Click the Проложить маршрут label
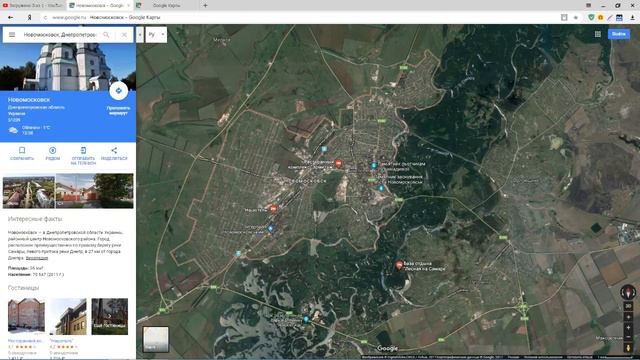The width and height of the screenshot is (640, 360). click(x=118, y=111)
